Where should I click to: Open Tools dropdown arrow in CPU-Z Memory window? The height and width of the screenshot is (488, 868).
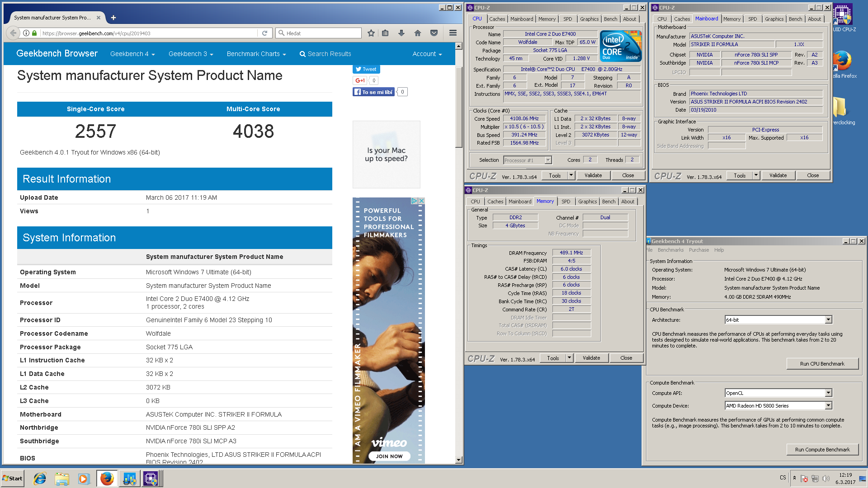570,358
